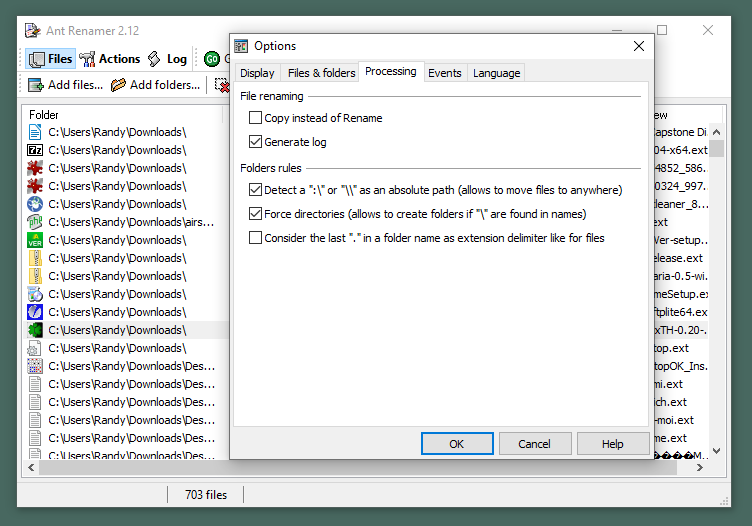Open the Language tab
The height and width of the screenshot is (526, 752).
coord(496,73)
